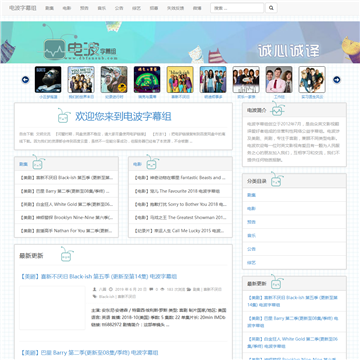Click the magnifier search button
360x360 pixels.
point(271,8)
